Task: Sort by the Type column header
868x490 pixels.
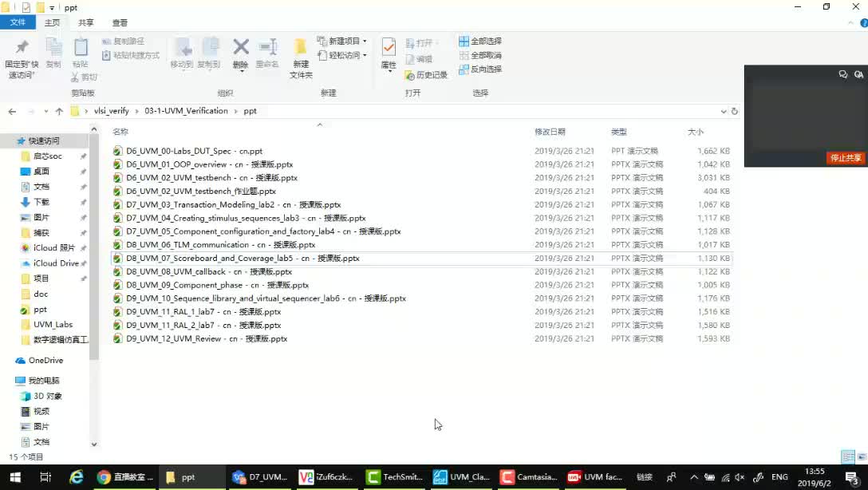Action: (619, 132)
